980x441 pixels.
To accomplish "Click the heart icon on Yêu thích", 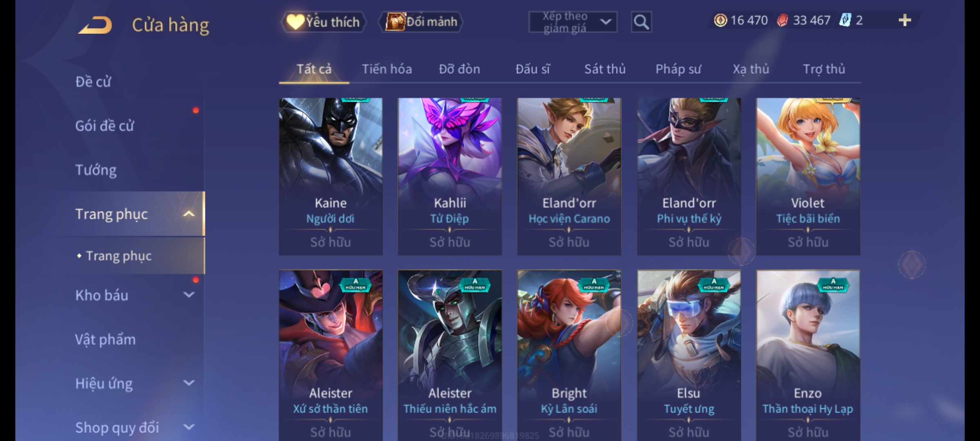I will pyautogui.click(x=295, y=22).
